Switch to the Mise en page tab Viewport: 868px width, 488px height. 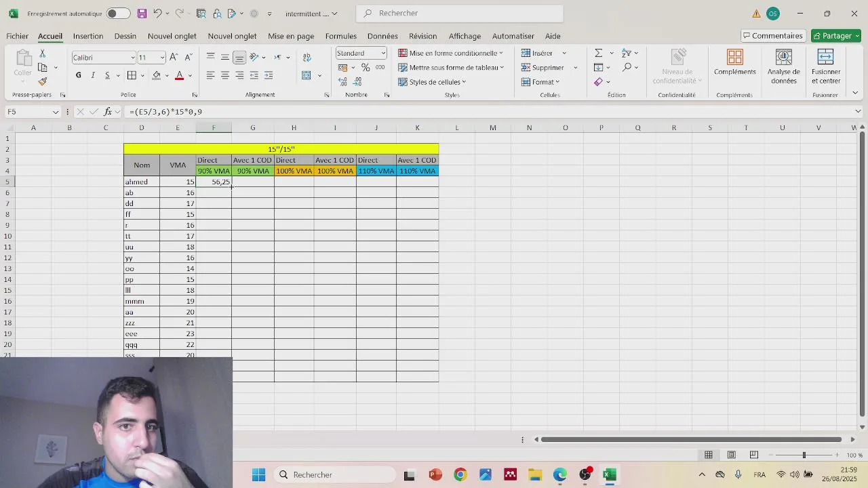point(291,36)
